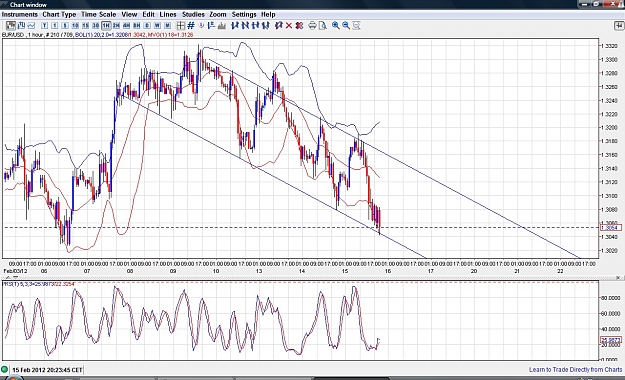The height and width of the screenshot is (380, 625).
Task: Switch time scale to 30 minutes
Action: point(96,26)
